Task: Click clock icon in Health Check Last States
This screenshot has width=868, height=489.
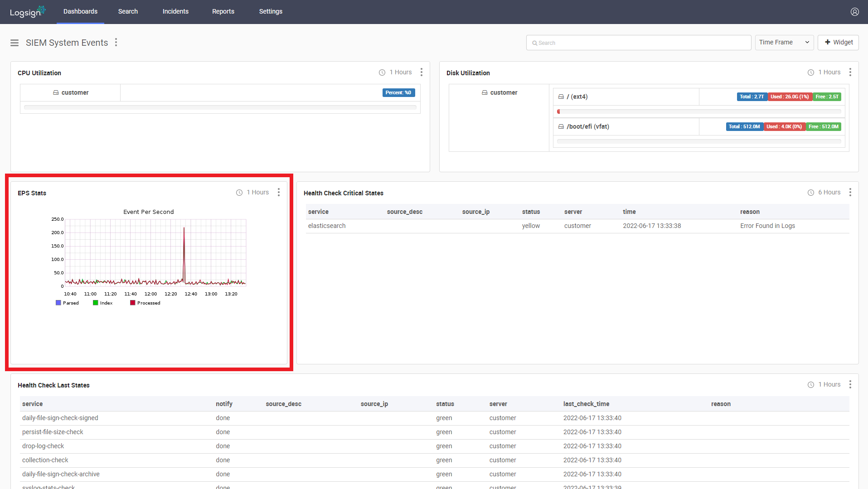Action: point(811,385)
